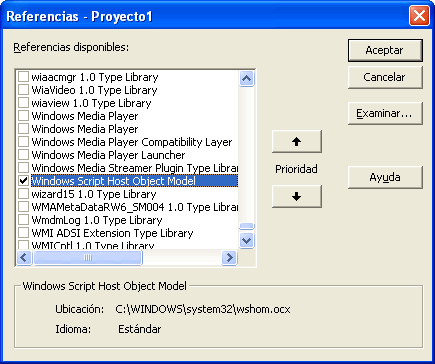Screen dimensions: 435x364
Task: Check the wizard15 1.0 Type Library box
Action: click(x=23, y=194)
